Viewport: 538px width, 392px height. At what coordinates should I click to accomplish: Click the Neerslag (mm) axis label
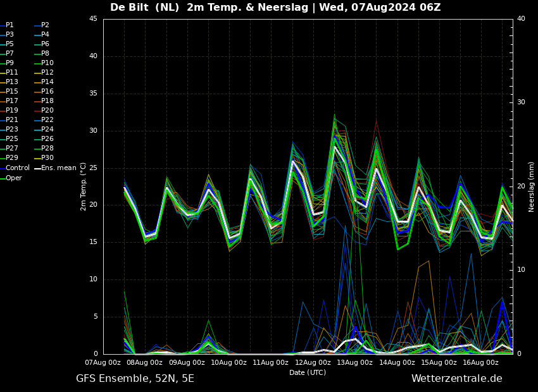[x=532, y=187]
